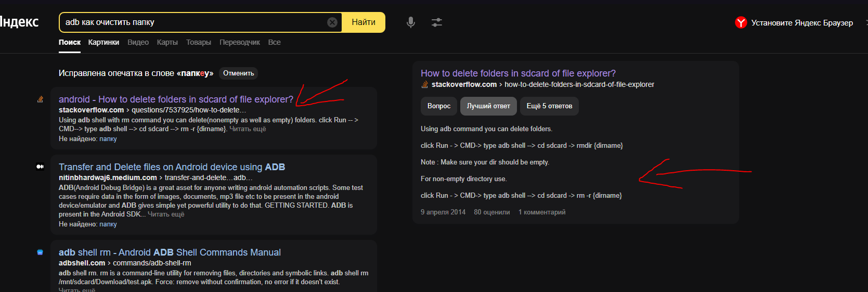Click the Найти search button

(x=364, y=22)
